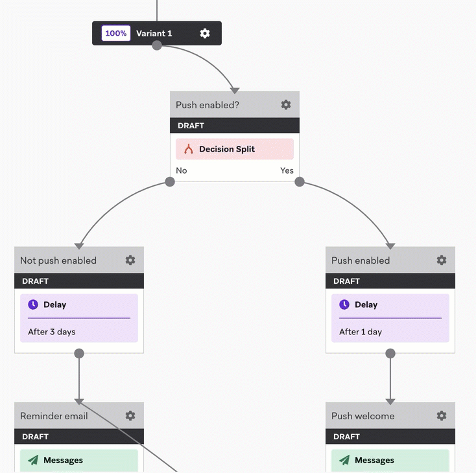Click the Decision Split fork icon
Screen dimensions: 476x473
pos(189,149)
